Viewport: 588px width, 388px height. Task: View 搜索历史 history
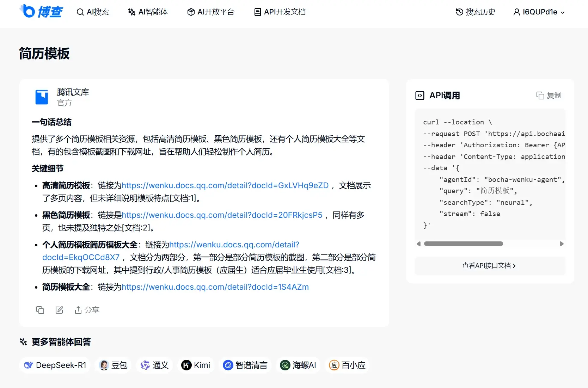[x=475, y=12]
